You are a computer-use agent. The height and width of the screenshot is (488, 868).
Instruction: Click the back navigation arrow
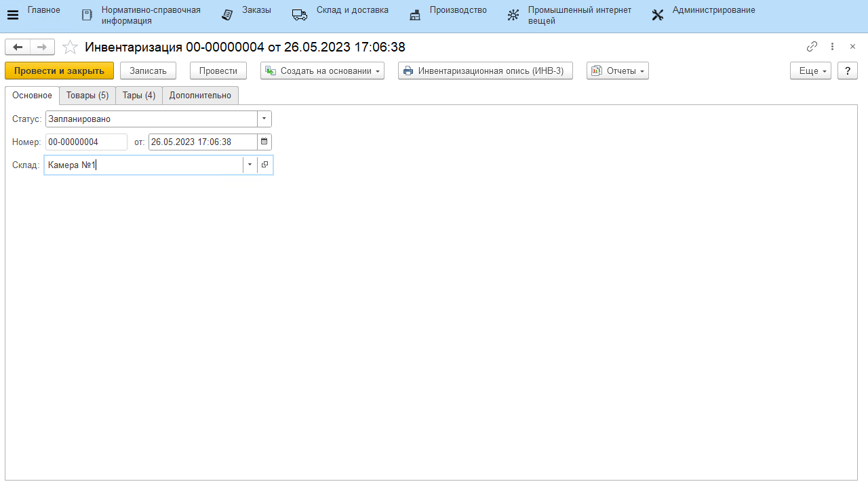pos(18,47)
